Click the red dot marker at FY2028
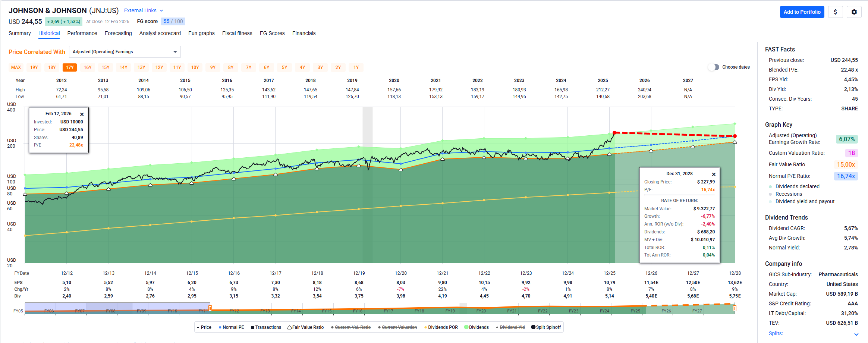This screenshot has height=343, width=868. [735, 136]
